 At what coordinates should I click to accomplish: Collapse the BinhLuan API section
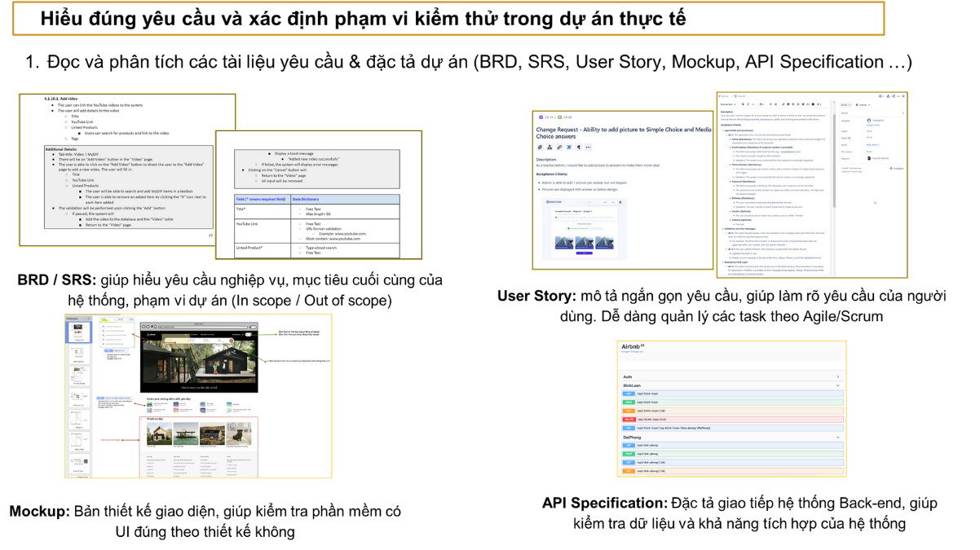point(837,385)
